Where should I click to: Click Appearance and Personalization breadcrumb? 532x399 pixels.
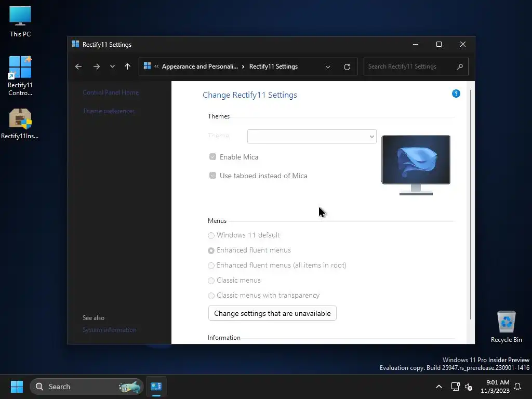click(200, 66)
